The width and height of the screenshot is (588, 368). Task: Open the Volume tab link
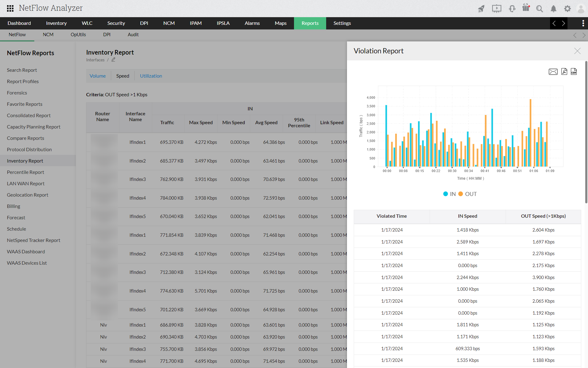coord(97,76)
